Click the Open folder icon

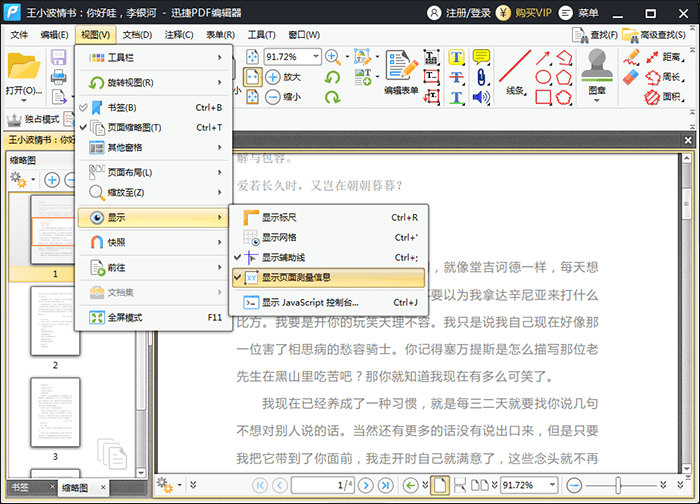click(x=22, y=68)
